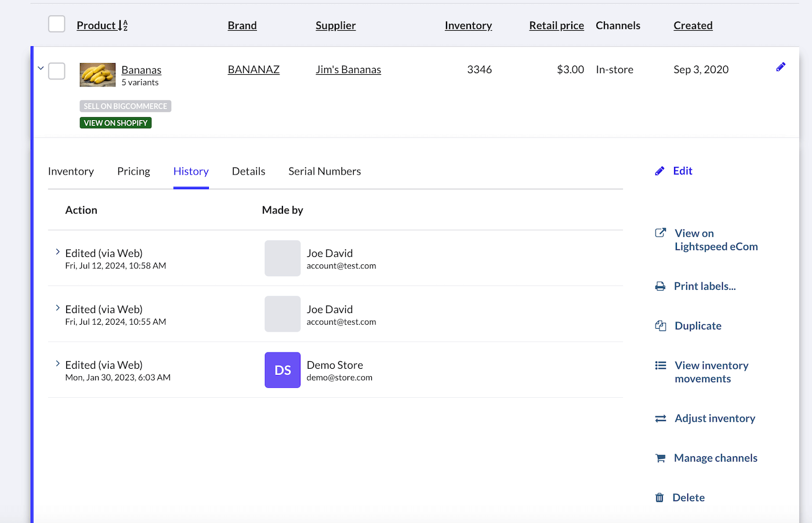Collapse the Bananas product row chevron
This screenshot has width=812, height=523.
(x=41, y=68)
